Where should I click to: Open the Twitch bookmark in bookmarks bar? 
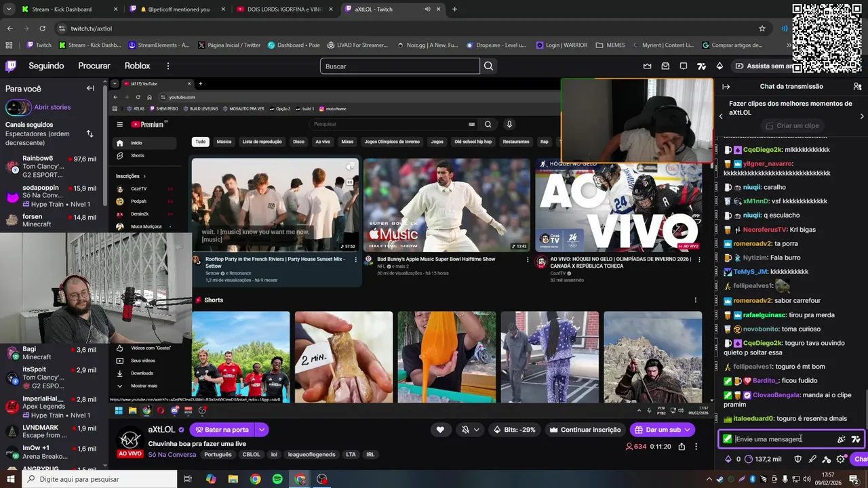click(39, 45)
